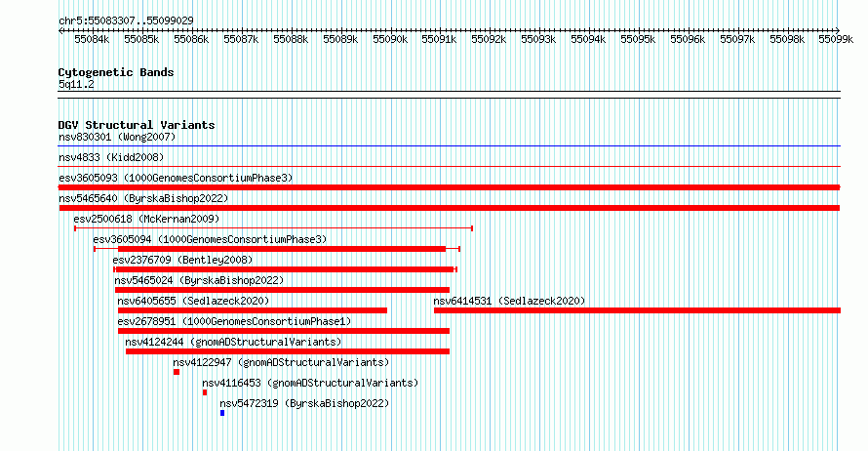The width and height of the screenshot is (868, 451).
Task: Open esv2678951 (1000GenomesConsortiumPhase1) label
Action: pos(234,321)
